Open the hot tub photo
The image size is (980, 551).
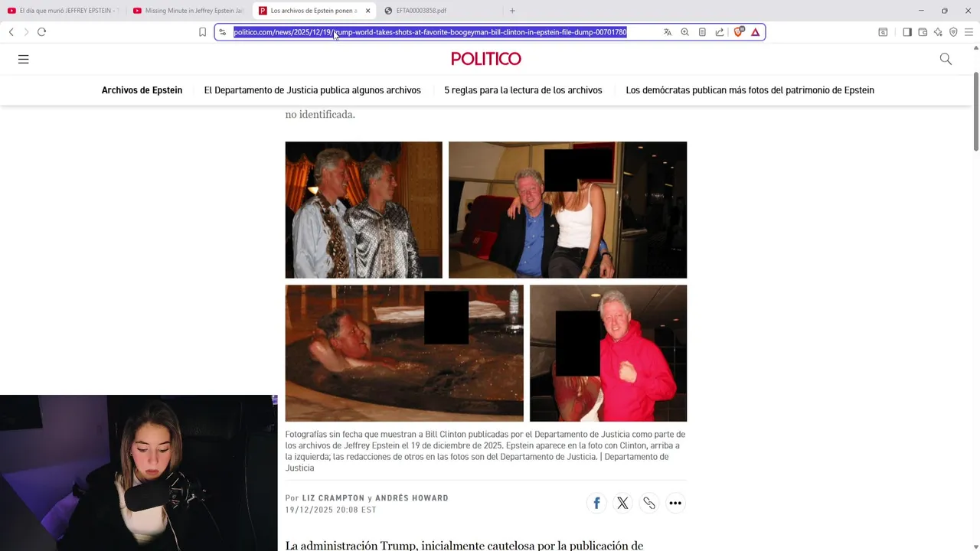pos(404,353)
